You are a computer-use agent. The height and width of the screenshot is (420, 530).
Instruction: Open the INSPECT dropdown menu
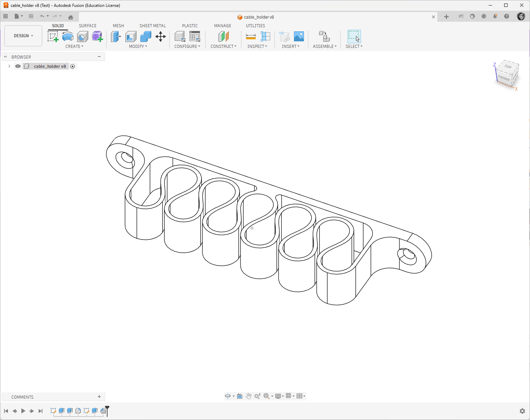pos(257,46)
